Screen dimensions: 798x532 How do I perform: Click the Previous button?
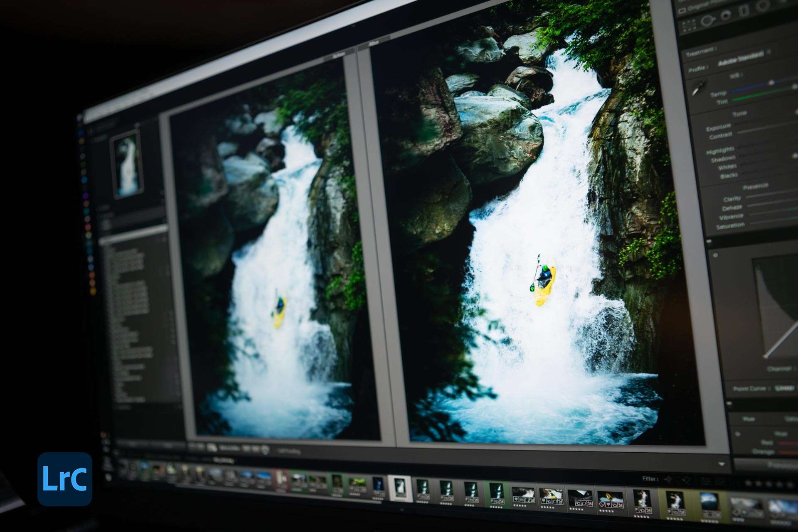pyautogui.click(x=777, y=465)
